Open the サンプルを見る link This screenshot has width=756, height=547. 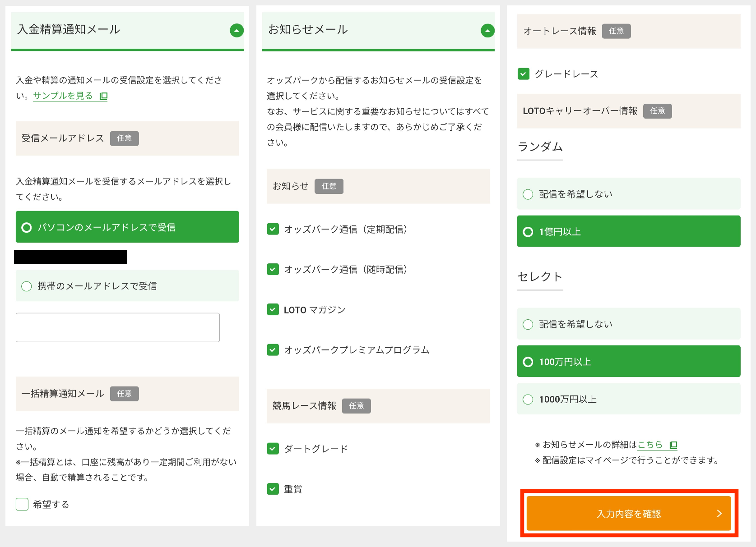[x=63, y=96]
